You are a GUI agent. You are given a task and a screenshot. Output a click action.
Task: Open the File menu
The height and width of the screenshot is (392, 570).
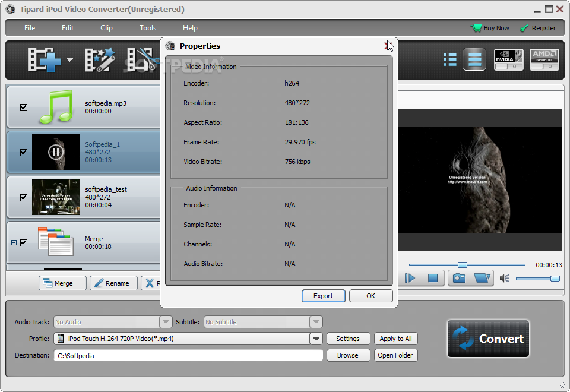(30, 28)
